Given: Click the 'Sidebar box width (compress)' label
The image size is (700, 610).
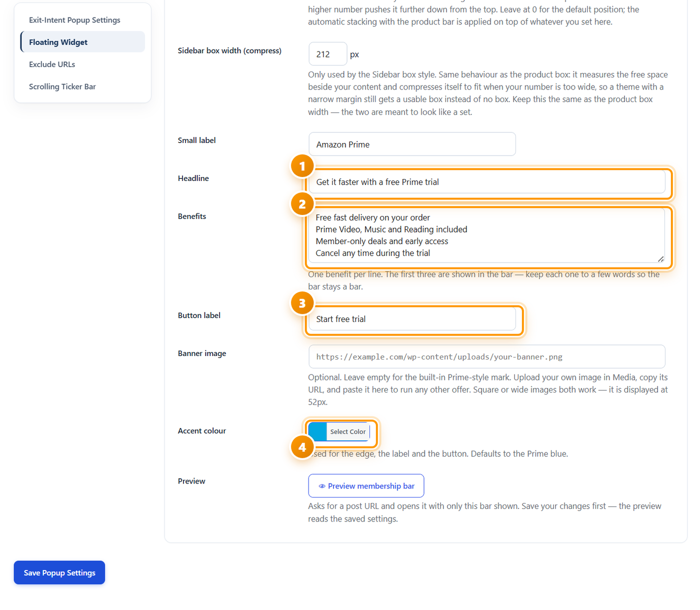Looking at the screenshot, I should [x=229, y=50].
